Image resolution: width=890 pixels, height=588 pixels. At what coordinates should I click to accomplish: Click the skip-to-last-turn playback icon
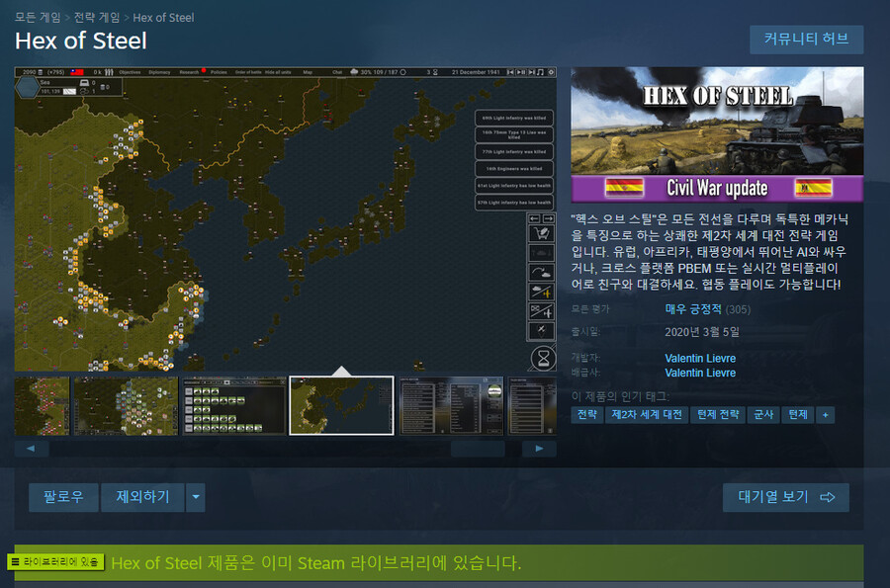530,72
